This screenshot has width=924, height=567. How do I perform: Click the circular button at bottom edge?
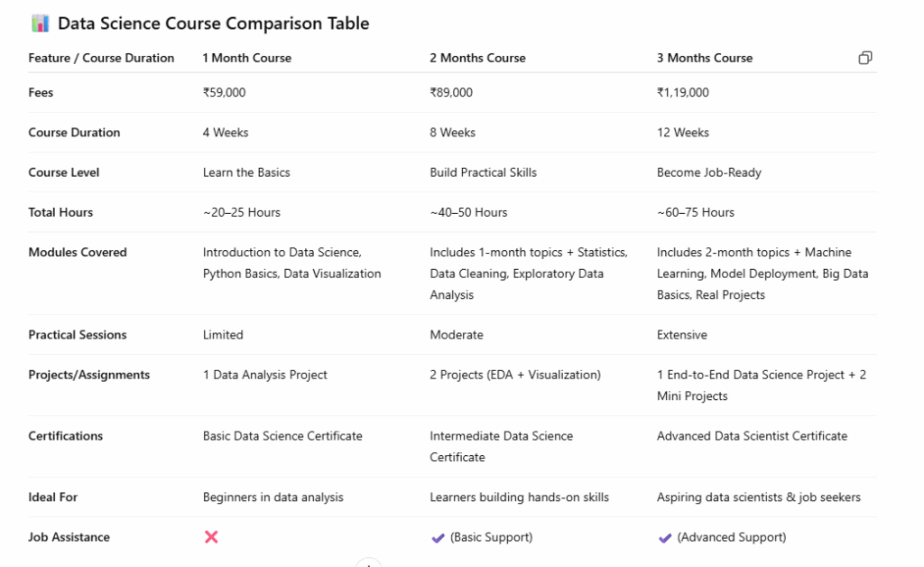point(369,562)
